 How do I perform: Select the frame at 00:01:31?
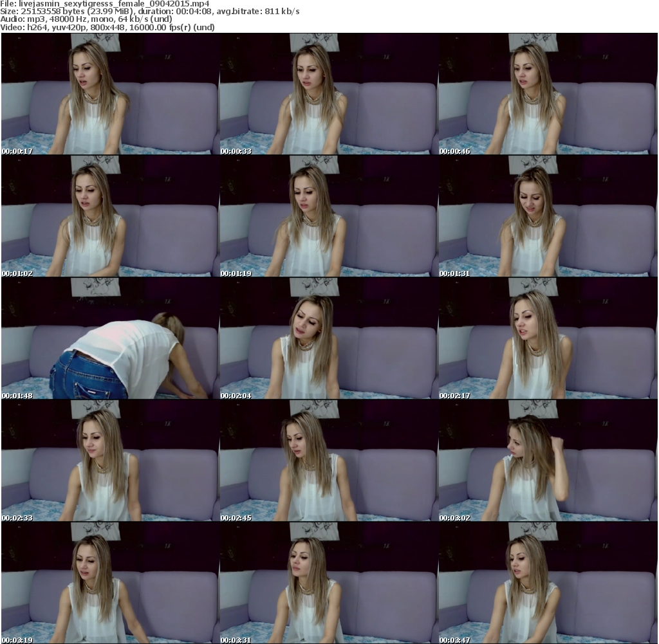tap(548, 216)
